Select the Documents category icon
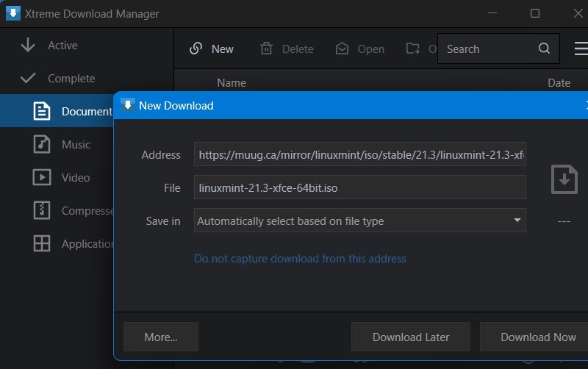The height and width of the screenshot is (369, 588). tap(41, 112)
